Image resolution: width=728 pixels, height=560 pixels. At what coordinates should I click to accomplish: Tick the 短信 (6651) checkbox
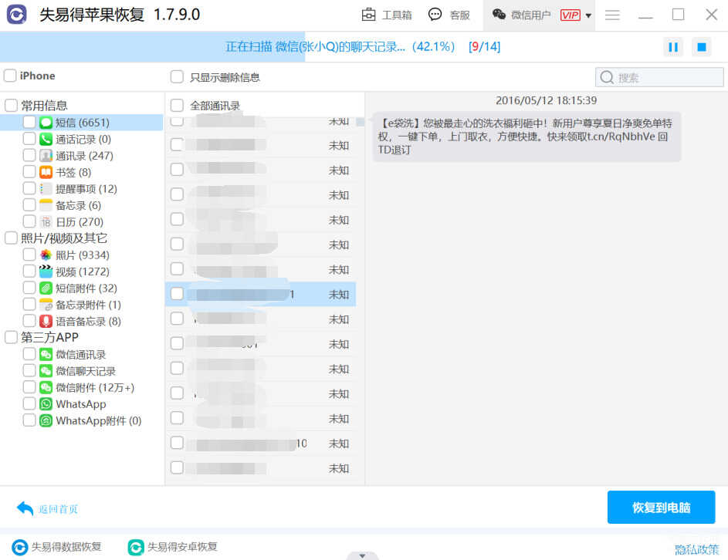coord(29,122)
